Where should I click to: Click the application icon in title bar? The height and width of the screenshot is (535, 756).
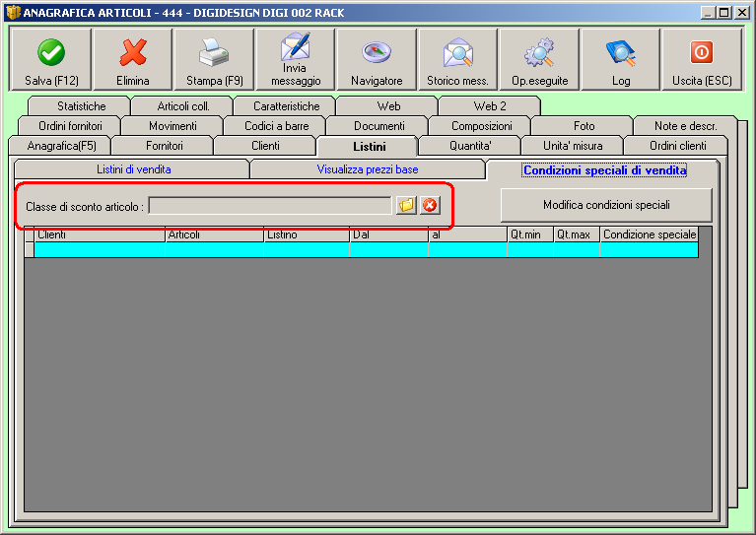(13, 12)
